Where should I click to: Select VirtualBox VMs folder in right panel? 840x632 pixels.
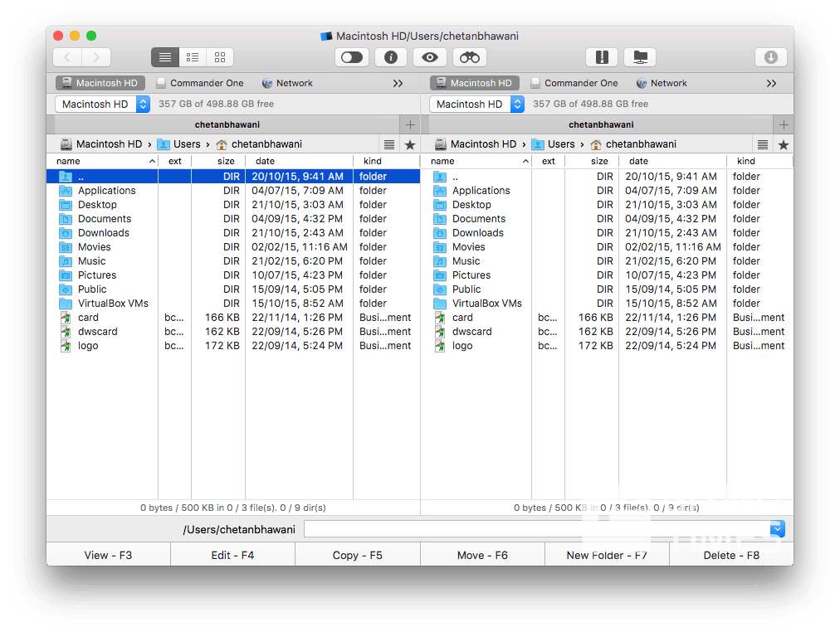(x=607, y=304)
